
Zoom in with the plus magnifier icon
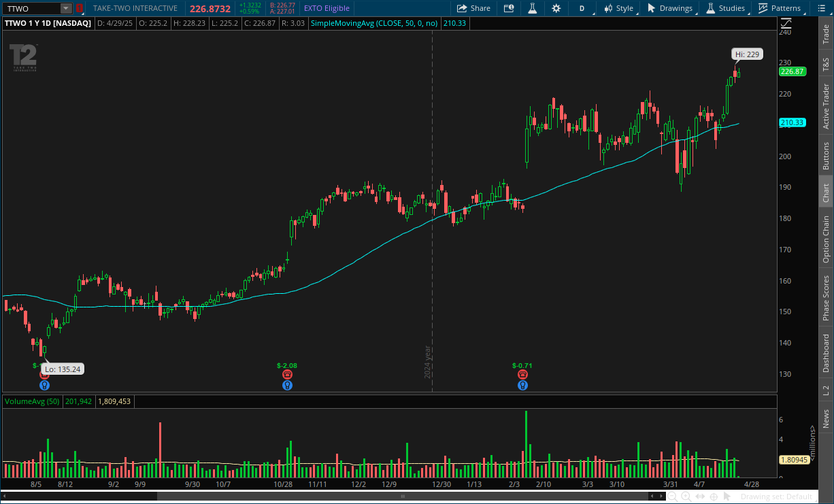point(686,497)
